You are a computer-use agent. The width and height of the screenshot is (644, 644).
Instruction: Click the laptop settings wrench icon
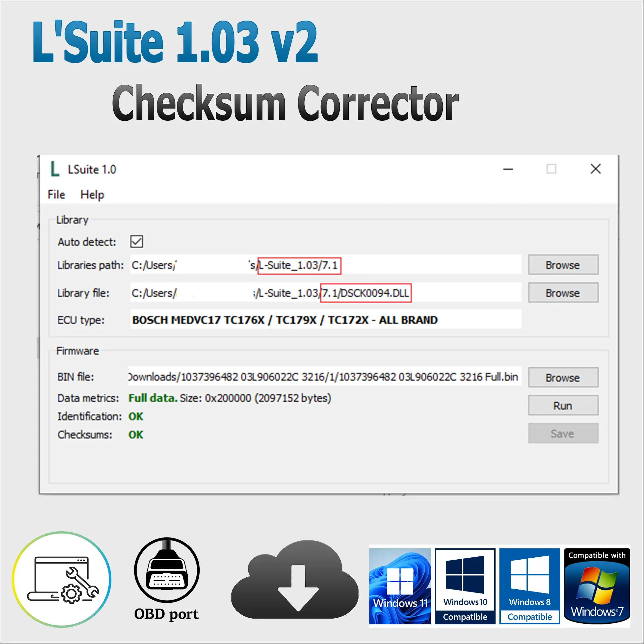tap(62, 579)
